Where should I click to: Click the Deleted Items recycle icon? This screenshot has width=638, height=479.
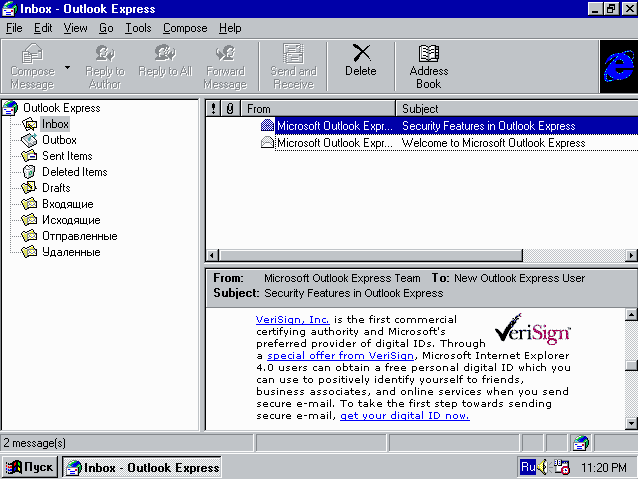click(29, 172)
